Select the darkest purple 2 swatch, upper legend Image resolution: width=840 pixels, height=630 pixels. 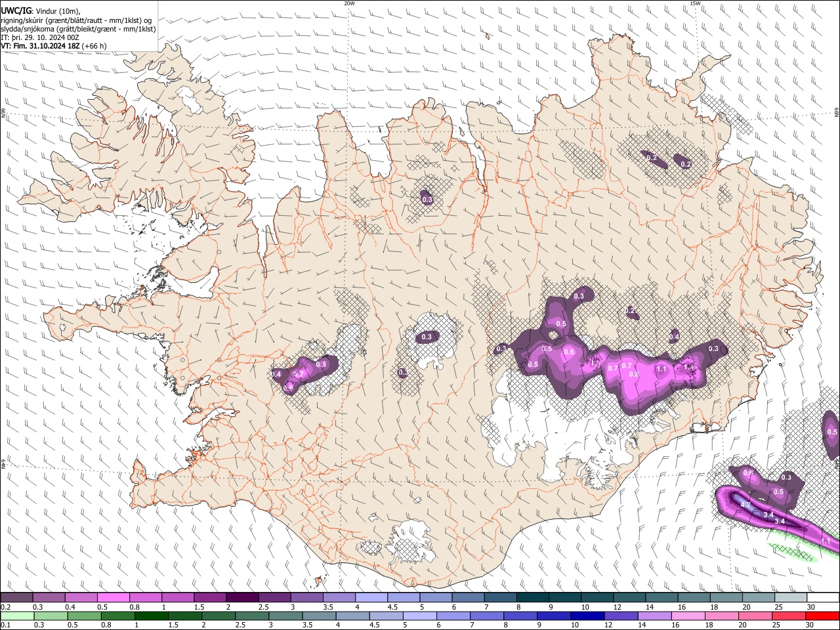tap(242, 597)
